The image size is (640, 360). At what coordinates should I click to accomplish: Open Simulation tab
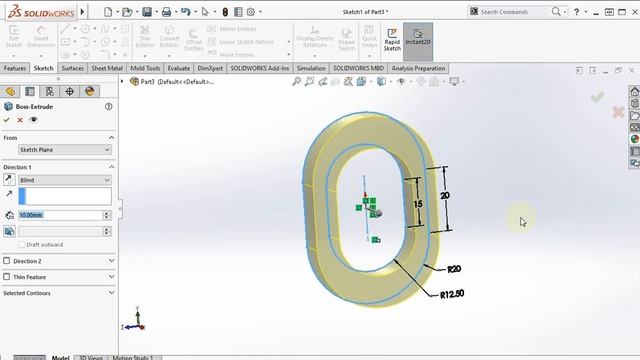(x=311, y=68)
